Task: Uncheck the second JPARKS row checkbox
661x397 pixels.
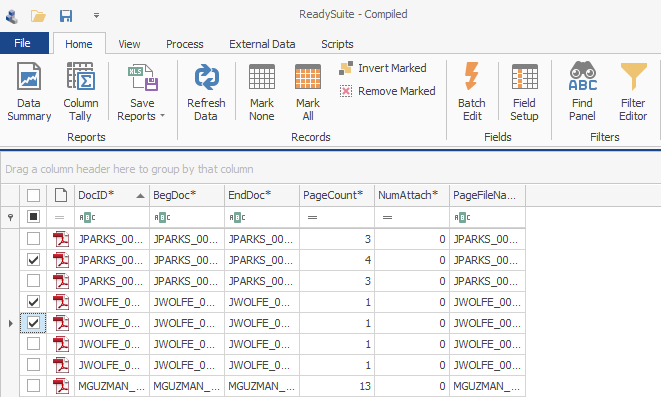Action: 33,260
